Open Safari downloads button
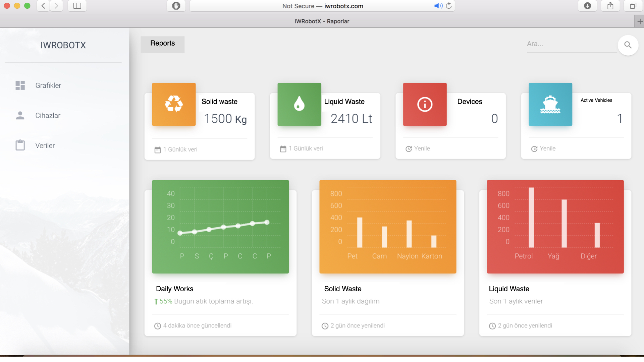Screen dimensions: 644x362 [x=587, y=6]
